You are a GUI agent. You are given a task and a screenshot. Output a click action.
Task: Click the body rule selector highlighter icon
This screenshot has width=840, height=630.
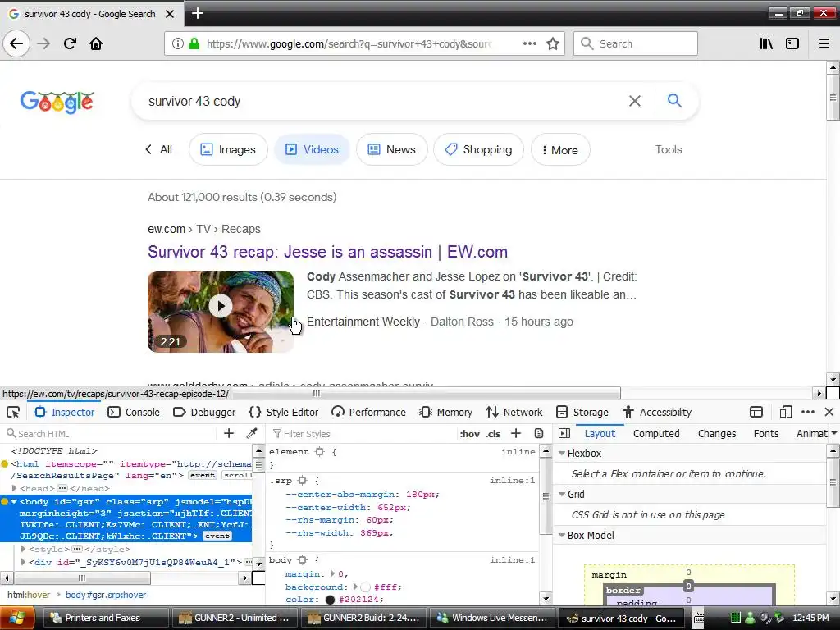(302, 559)
